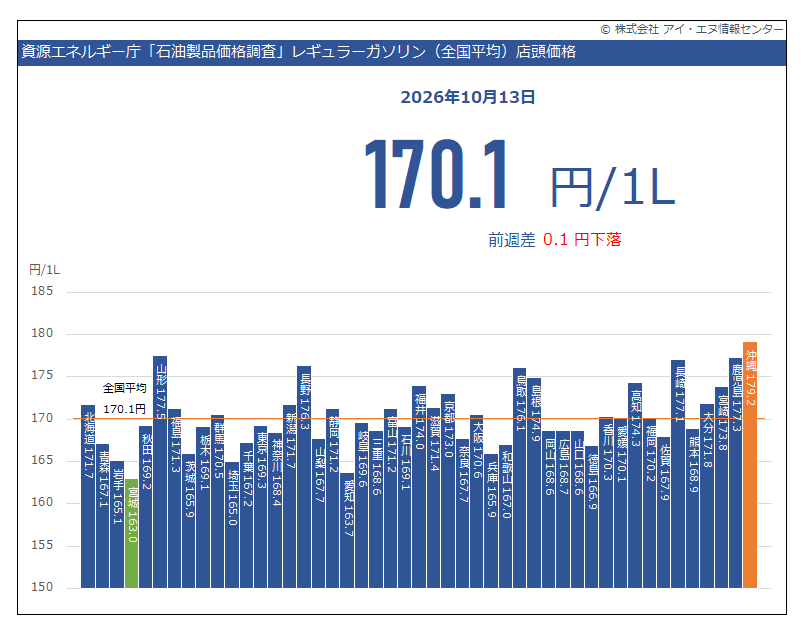Click the blue chart title banner text

298,52
